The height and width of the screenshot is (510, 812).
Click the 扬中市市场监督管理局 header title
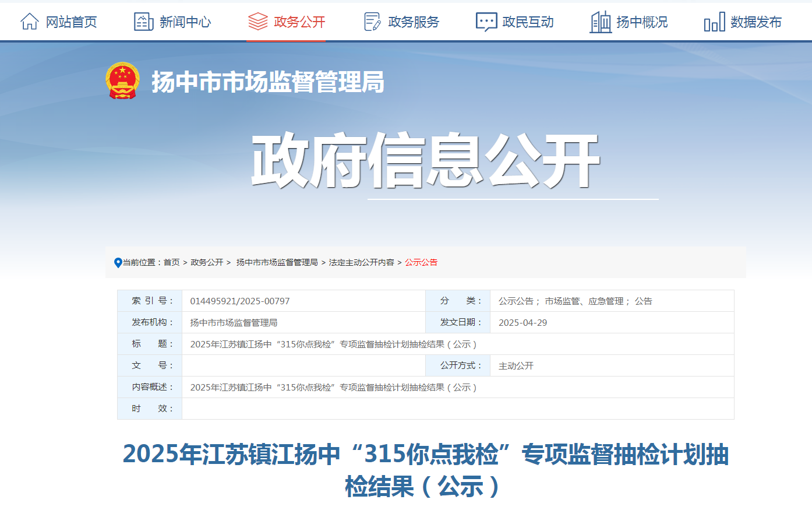pos(268,82)
